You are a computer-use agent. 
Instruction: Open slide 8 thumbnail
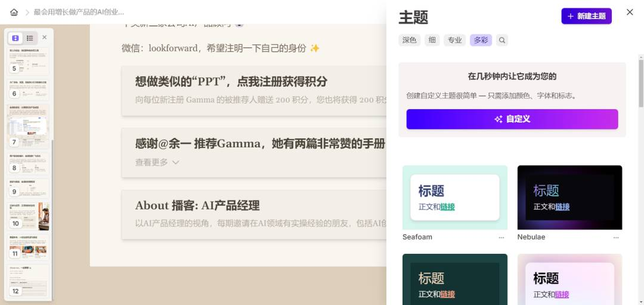coord(29,163)
